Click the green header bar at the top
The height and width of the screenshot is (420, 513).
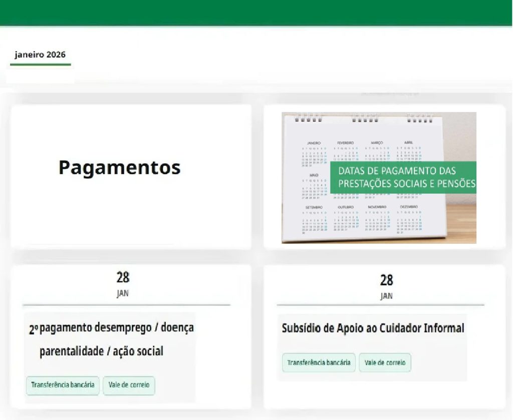pos(256,13)
